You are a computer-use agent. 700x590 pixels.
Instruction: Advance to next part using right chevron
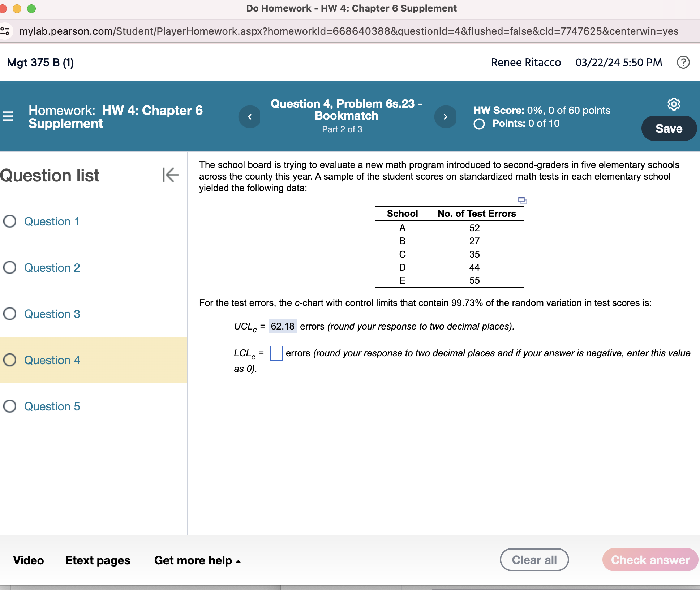[446, 117]
